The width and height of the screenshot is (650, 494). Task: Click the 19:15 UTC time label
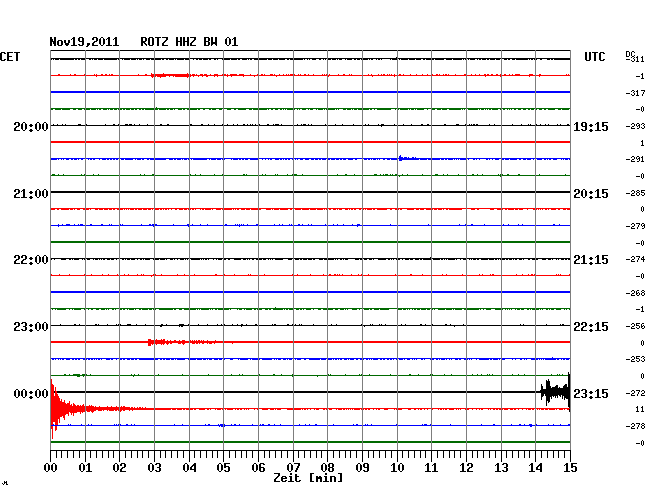[591, 127]
